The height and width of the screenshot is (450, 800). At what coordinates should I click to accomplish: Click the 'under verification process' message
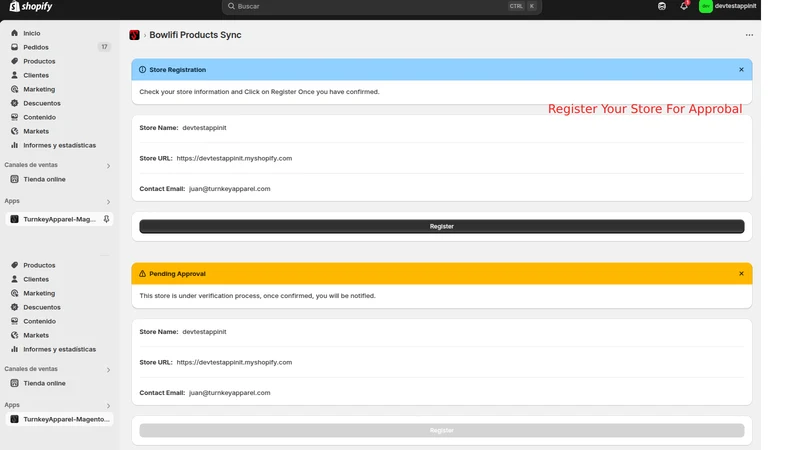[257, 296]
